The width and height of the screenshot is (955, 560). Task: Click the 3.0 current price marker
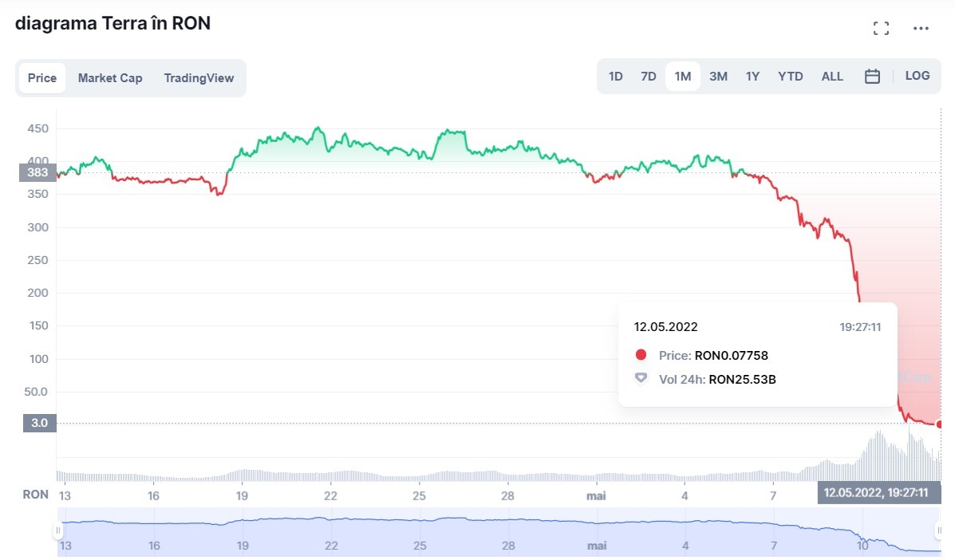40,423
